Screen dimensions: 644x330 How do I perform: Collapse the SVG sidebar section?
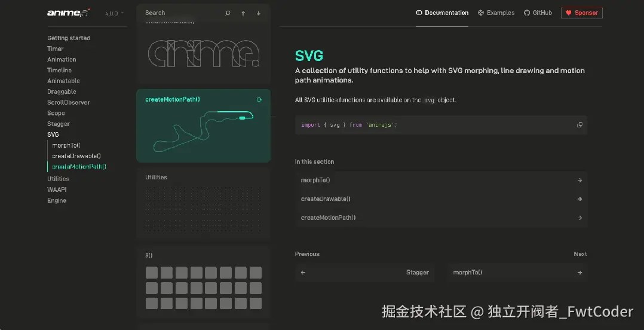click(x=53, y=135)
